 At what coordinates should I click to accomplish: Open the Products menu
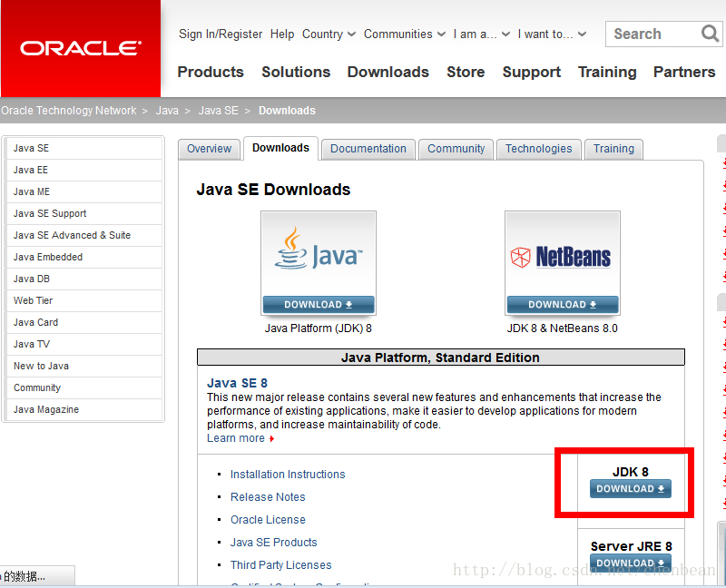(x=211, y=73)
